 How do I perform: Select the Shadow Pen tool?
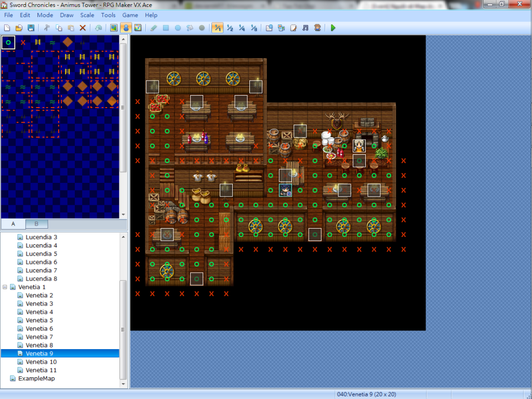click(202, 28)
